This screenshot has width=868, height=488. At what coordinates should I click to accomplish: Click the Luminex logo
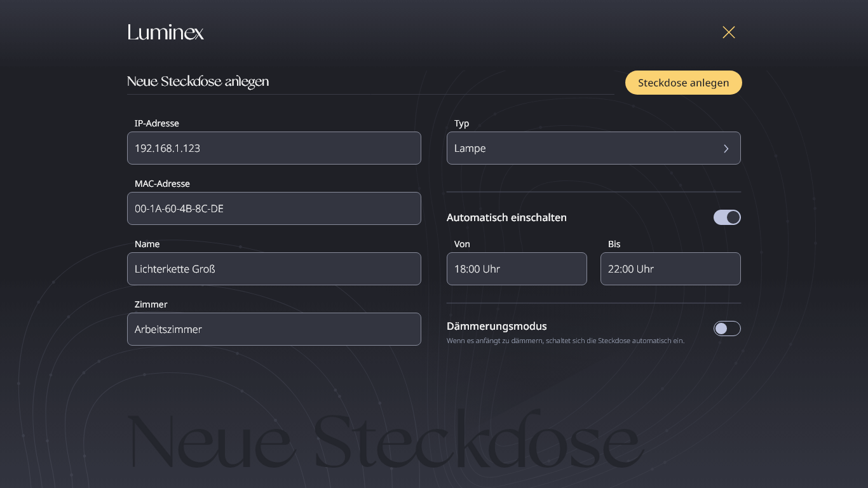coord(165,32)
